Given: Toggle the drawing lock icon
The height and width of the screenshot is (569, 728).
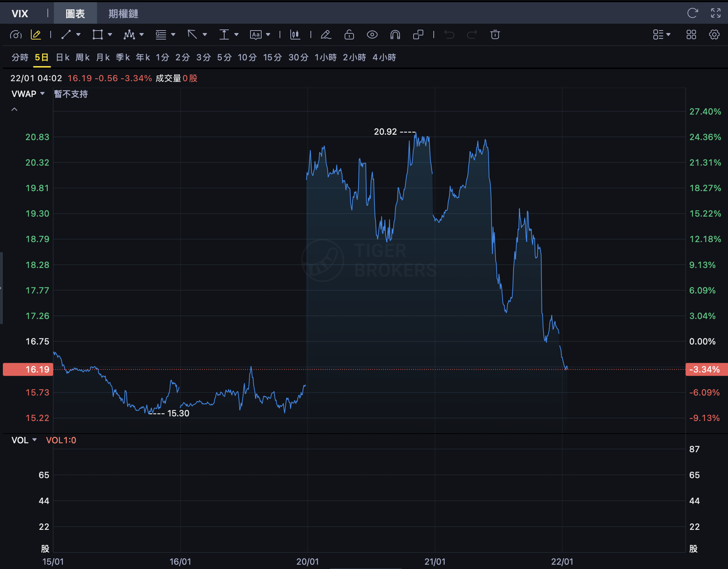Looking at the screenshot, I should [349, 34].
